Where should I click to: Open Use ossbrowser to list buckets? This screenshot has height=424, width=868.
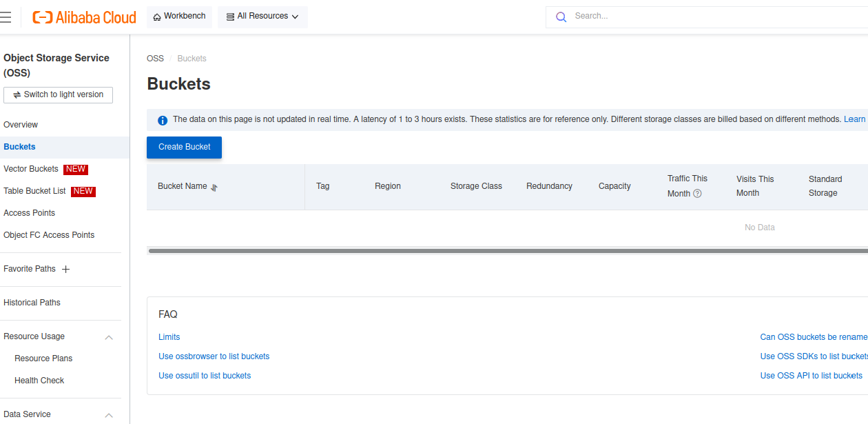point(214,356)
